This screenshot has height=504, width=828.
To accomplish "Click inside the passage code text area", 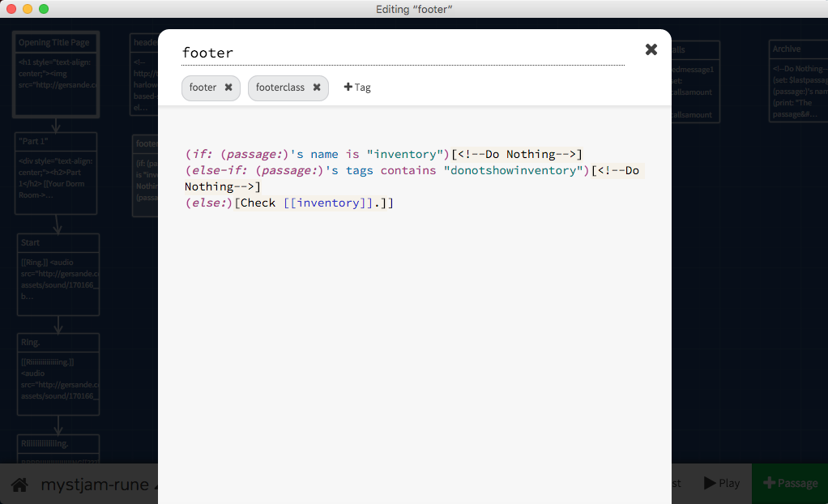I will click(x=414, y=324).
